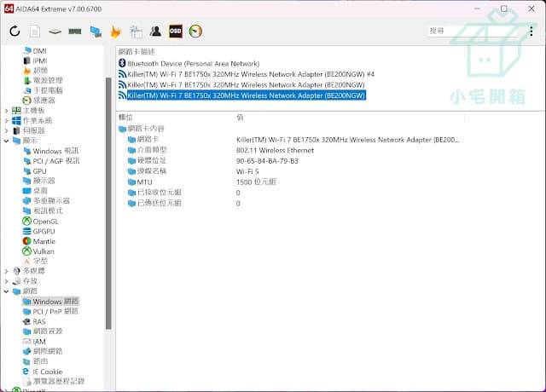Open the disk benchmark toolbar icon
Viewport: 546px width, 392px height.
[x=55, y=32]
